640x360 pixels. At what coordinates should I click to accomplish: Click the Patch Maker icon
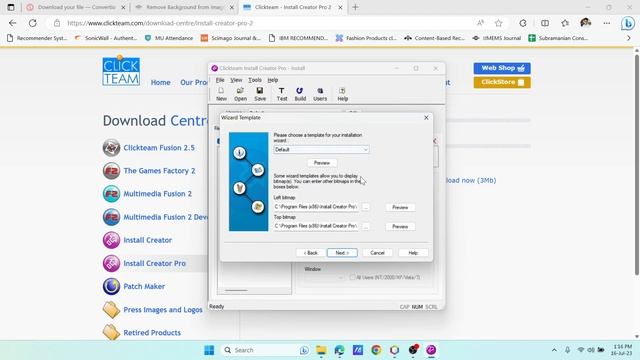pyautogui.click(x=111, y=287)
